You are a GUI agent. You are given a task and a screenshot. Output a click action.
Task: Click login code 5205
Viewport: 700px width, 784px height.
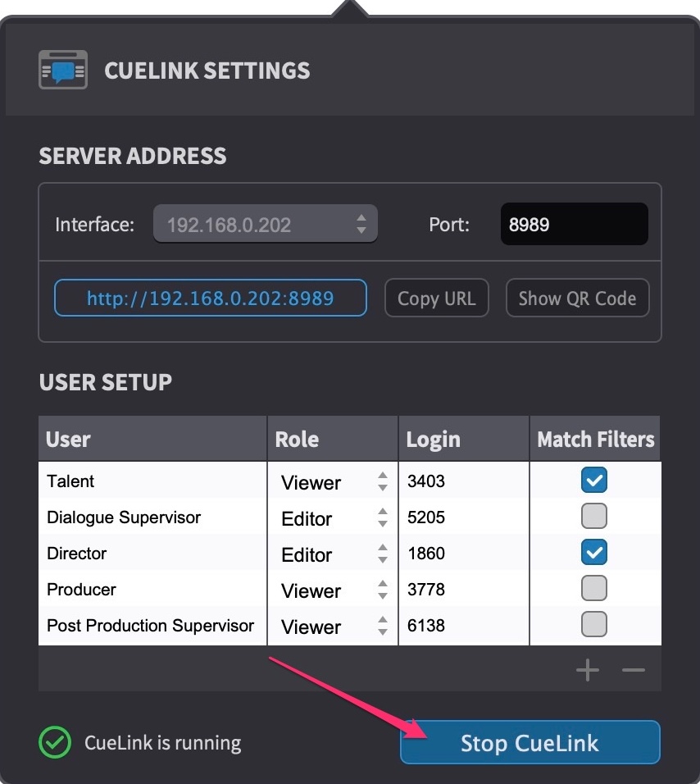click(425, 517)
